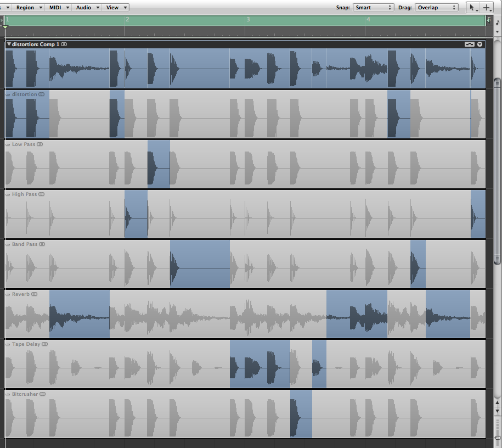
Task: Select the Tape Delay take name label
Action: 26,344
